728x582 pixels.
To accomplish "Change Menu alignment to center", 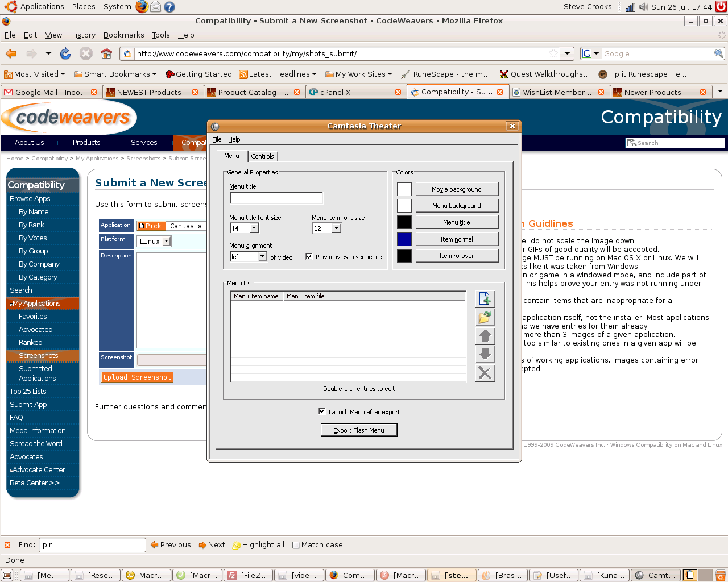I will (x=263, y=256).
